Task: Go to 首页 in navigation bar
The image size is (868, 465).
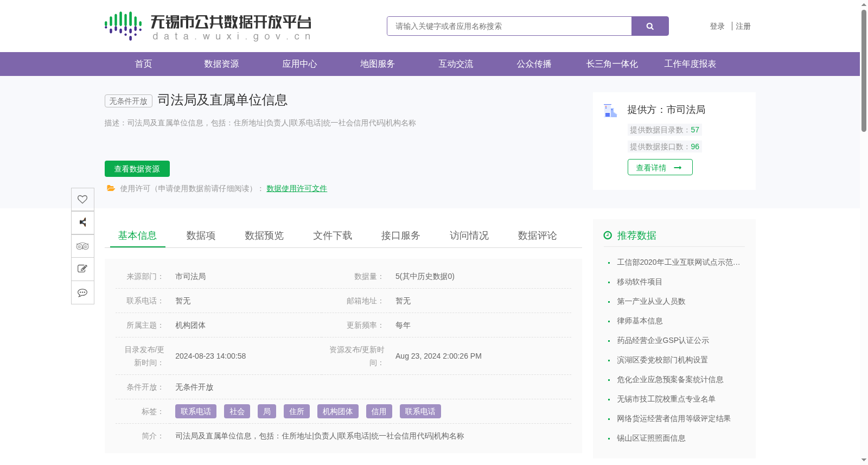Action: click(x=143, y=64)
